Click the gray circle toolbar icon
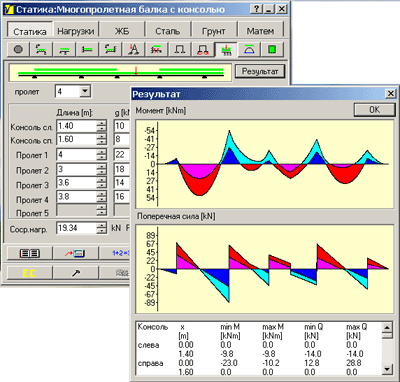This screenshot has width=400, height=382. (18, 50)
